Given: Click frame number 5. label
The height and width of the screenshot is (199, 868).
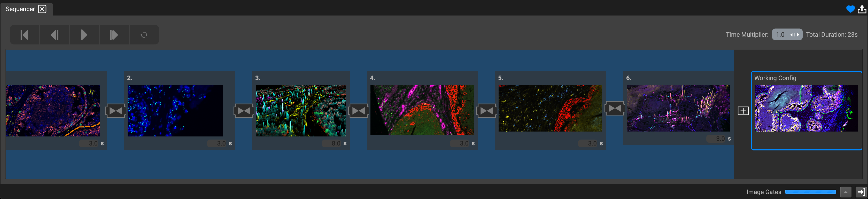Looking at the screenshot, I should (500, 78).
